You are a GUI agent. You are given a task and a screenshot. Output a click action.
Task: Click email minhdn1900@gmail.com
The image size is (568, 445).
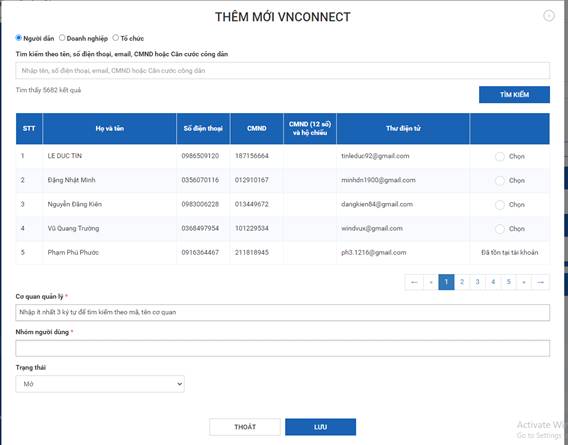378,180
